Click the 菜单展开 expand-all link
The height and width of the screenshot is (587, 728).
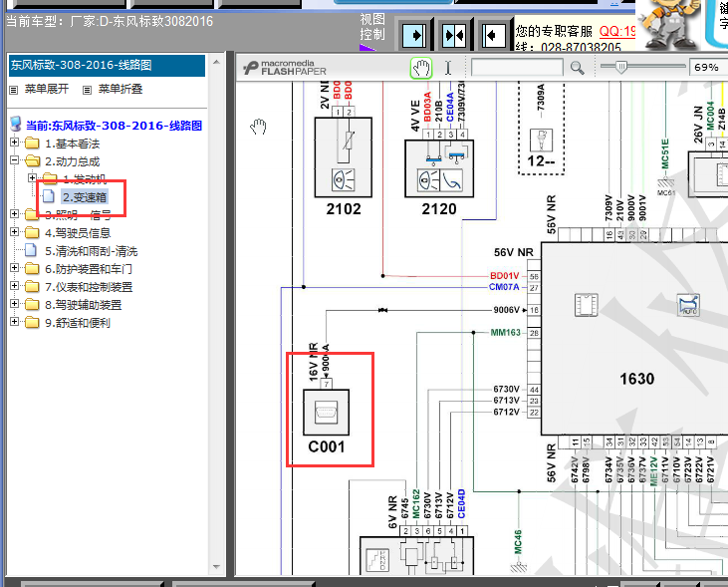click(47, 89)
